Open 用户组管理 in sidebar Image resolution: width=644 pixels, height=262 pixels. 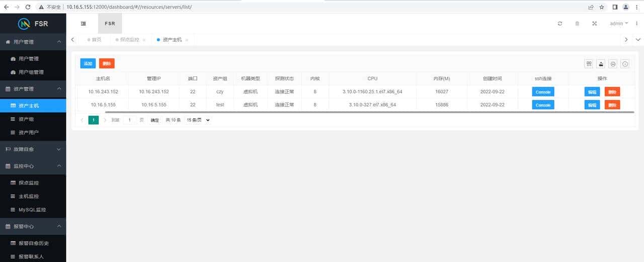33,72
